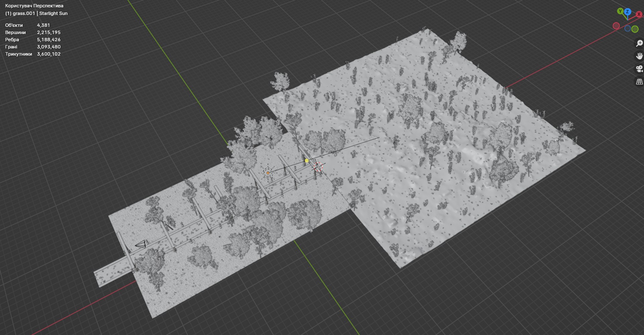The width and height of the screenshot is (644, 335).
Task: Select the camera object in the viewport
Action: coord(141,244)
